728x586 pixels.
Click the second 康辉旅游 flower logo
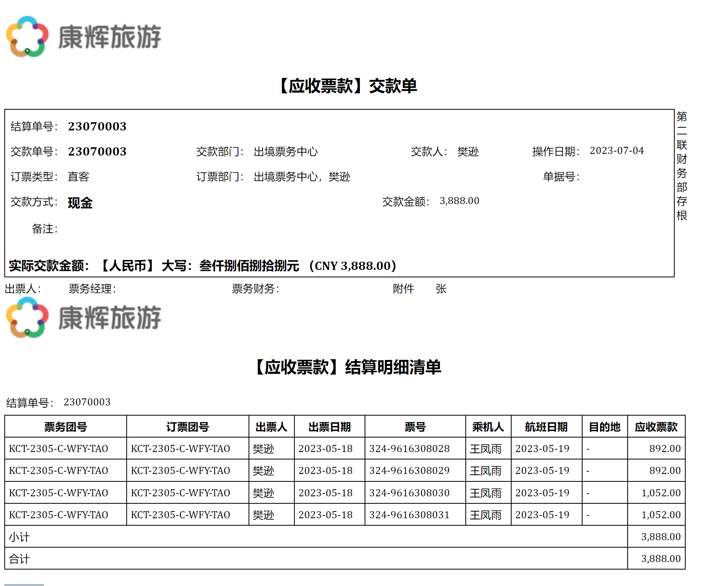coord(27,317)
